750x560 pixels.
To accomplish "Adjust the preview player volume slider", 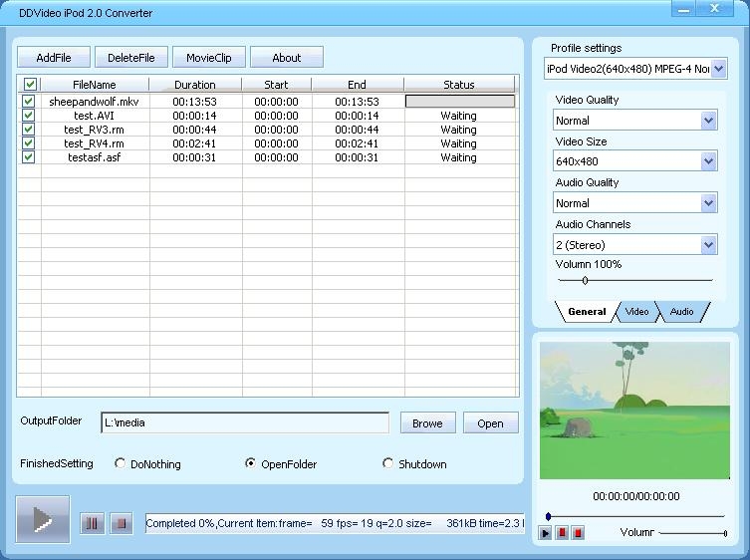I will coord(725,533).
